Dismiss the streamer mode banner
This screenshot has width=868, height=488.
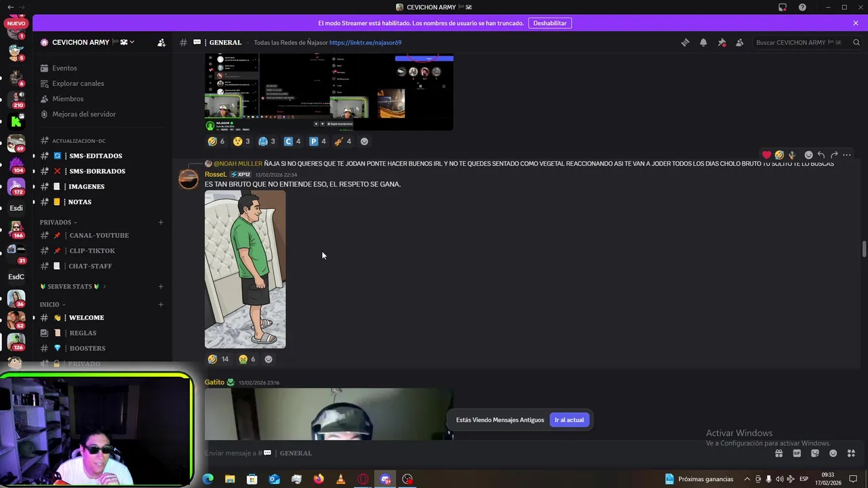tap(856, 23)
